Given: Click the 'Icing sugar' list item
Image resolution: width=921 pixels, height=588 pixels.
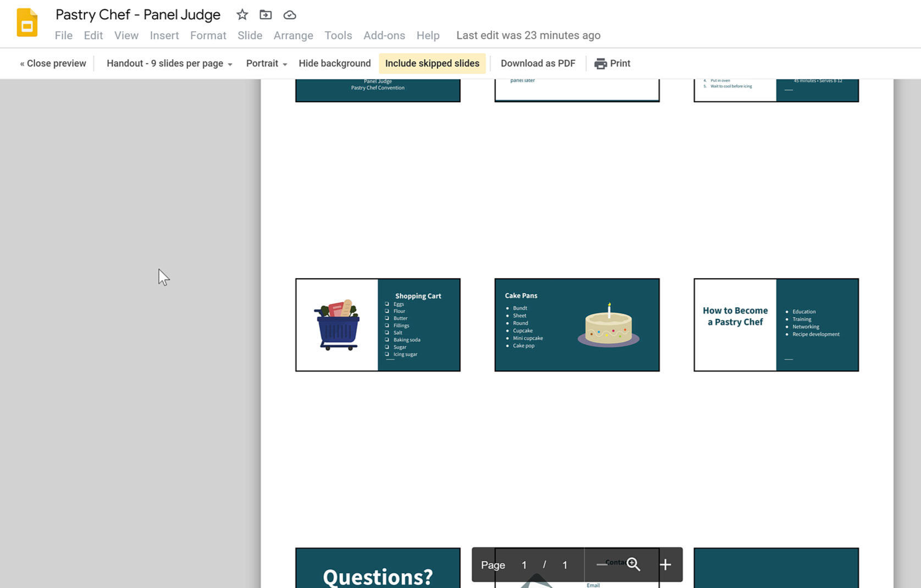Looking at the screenshot, I should (405, 354).
